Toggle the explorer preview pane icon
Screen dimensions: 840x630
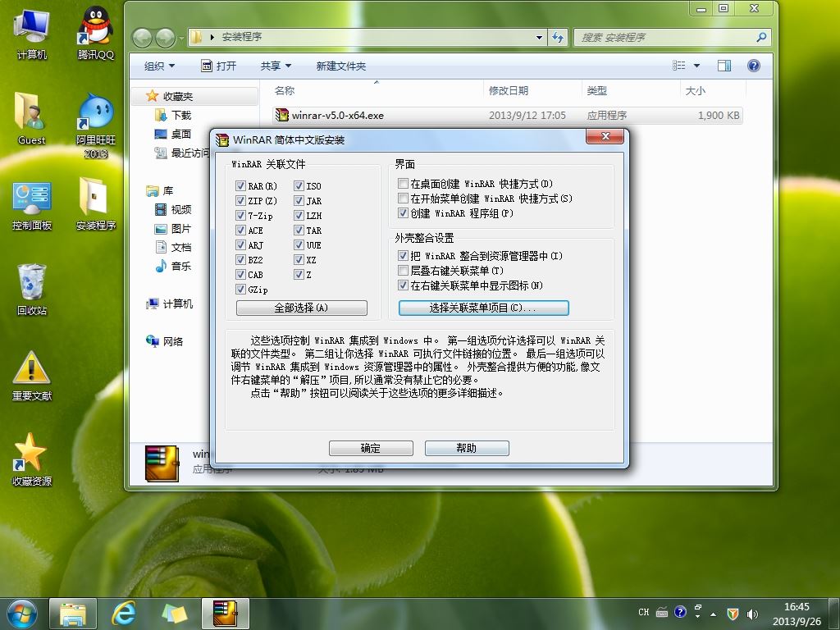[724, 66]
